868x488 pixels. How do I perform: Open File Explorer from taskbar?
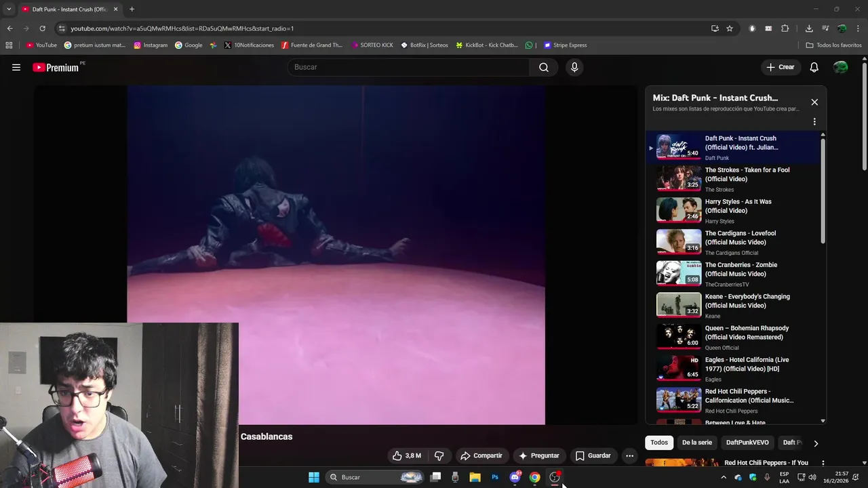tap(475, 477)
